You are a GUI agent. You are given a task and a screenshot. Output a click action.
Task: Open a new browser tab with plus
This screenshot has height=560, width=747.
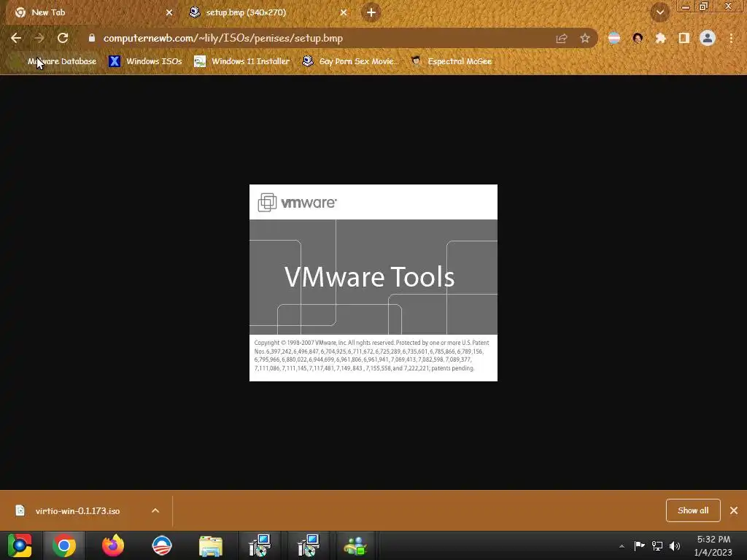(x=371, y=12)
